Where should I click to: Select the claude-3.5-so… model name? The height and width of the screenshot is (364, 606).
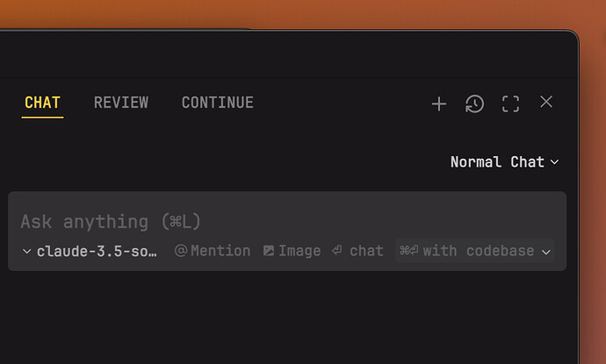coord(97,252)
